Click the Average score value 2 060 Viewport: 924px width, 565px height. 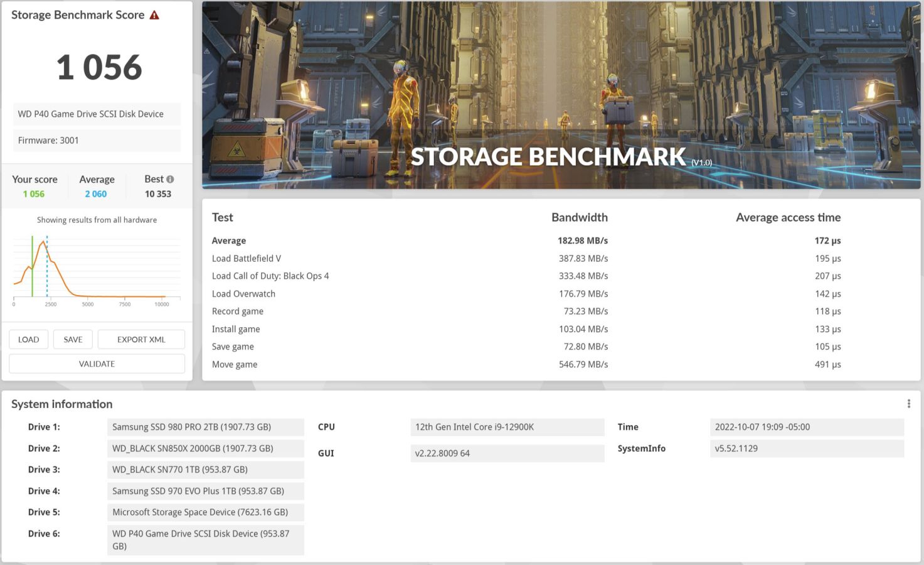click(x=96, y=194)
